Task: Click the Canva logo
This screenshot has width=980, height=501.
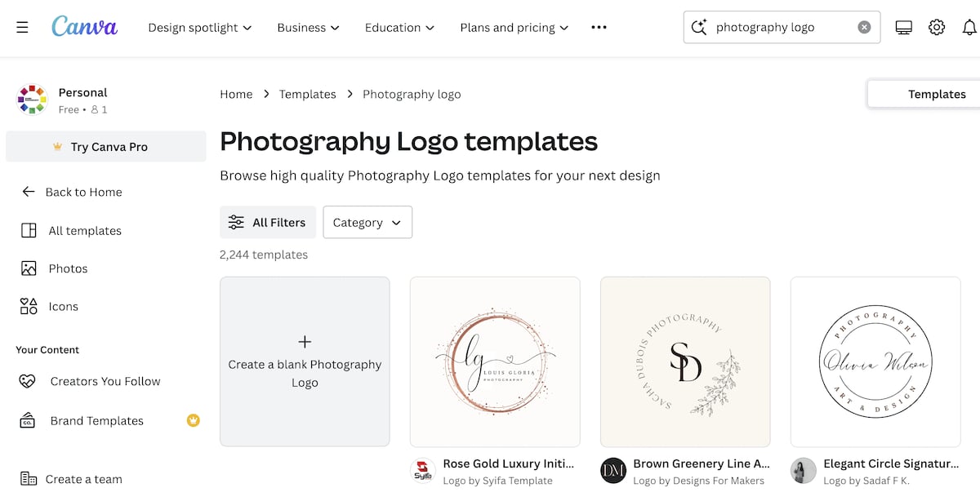Action: [84, 26]
